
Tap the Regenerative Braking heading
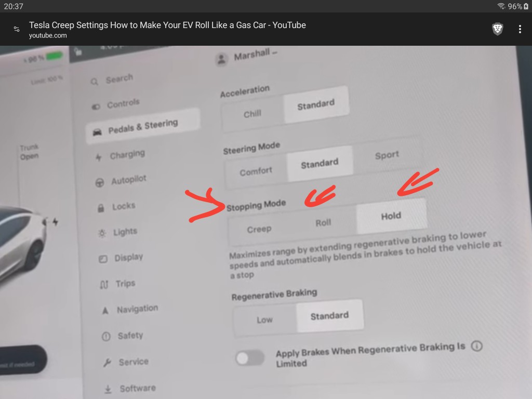[x=274, y=295]
